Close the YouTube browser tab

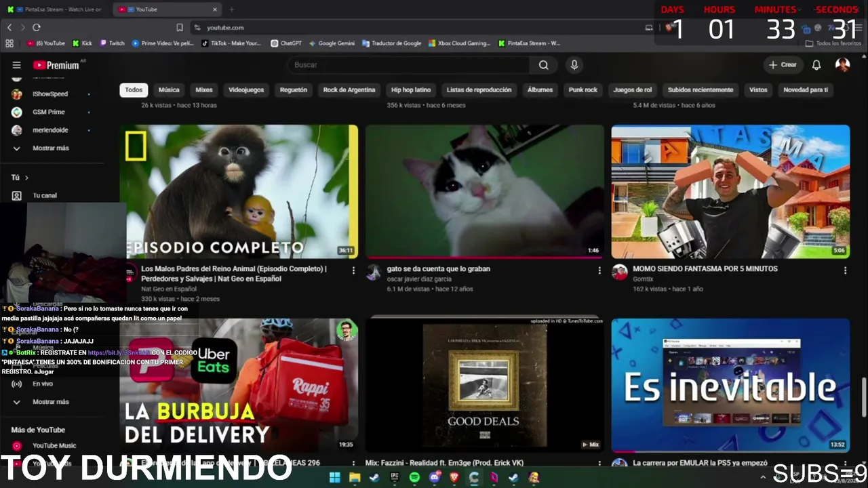click(x=215, y=9)
